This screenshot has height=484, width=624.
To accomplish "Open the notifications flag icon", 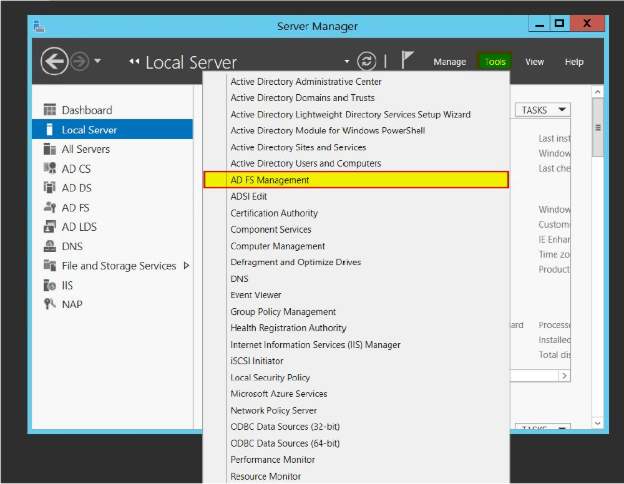I will [407, 61].
